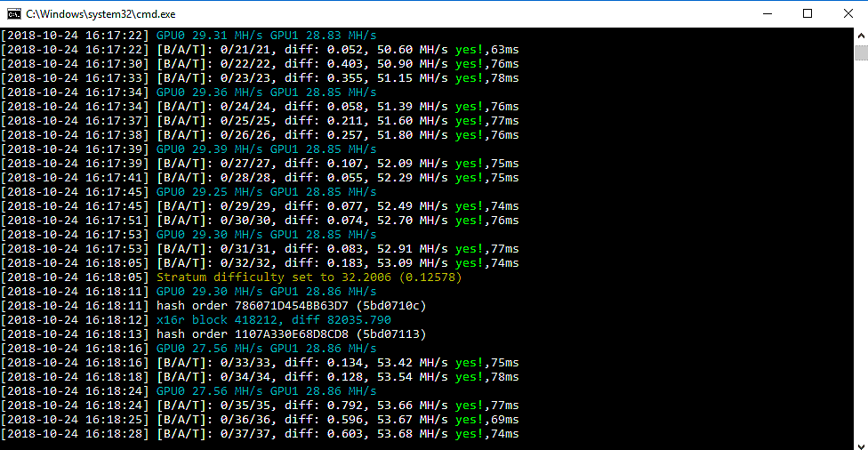Click the 0/23/23 share result line

coord(261,78)
